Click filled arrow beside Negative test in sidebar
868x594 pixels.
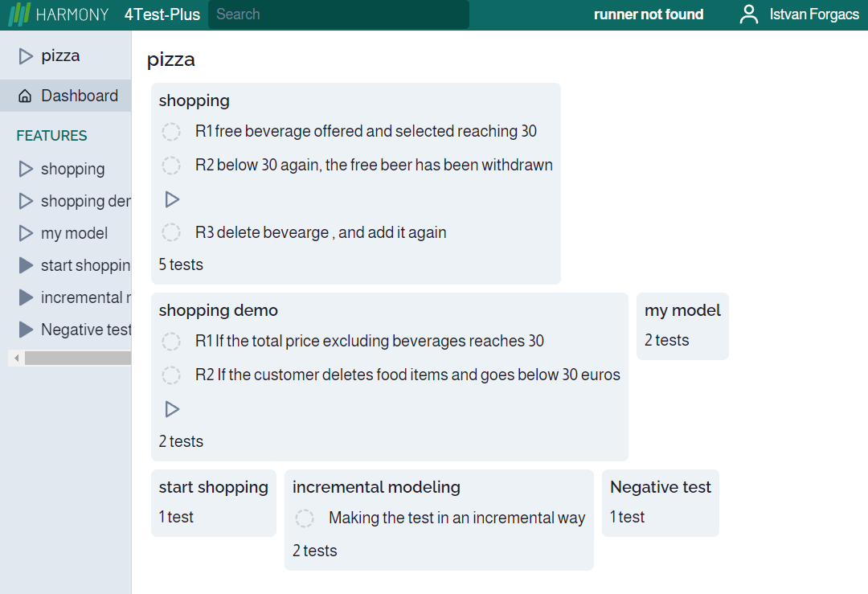coord(26,330)
